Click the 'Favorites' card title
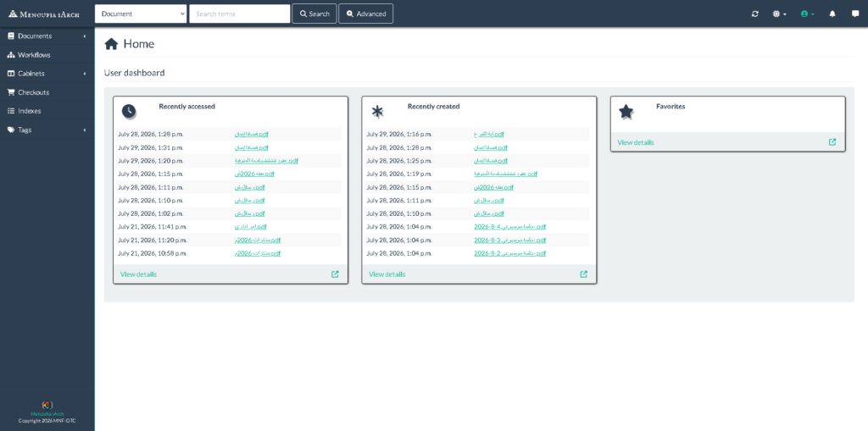 click(x=670, y=106)
